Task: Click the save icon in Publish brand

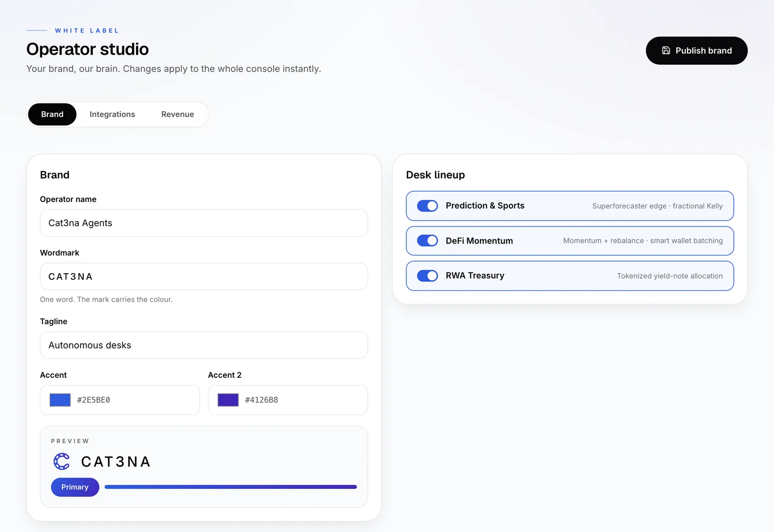Action: click(x=666, y=50)
